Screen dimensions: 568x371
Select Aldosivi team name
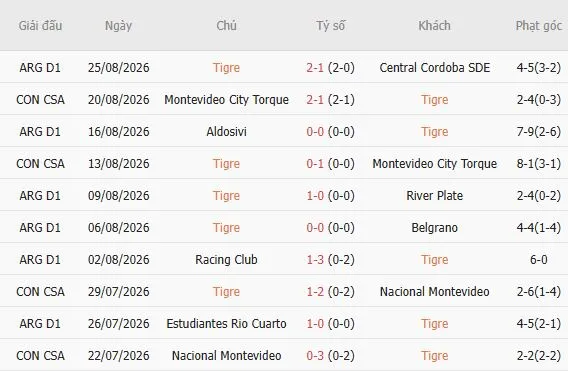tap(226, 132)
